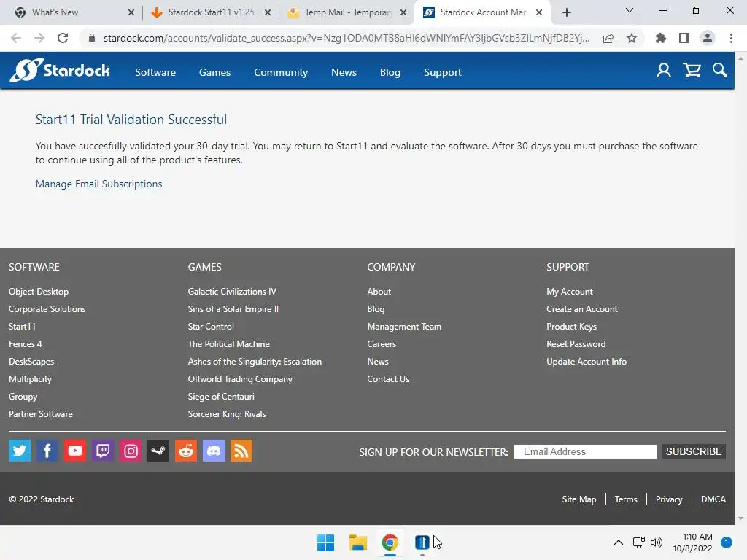The width and height of the screenshot is (747, 560).
Task: Open clock and date panel
Action: (692, 542)
